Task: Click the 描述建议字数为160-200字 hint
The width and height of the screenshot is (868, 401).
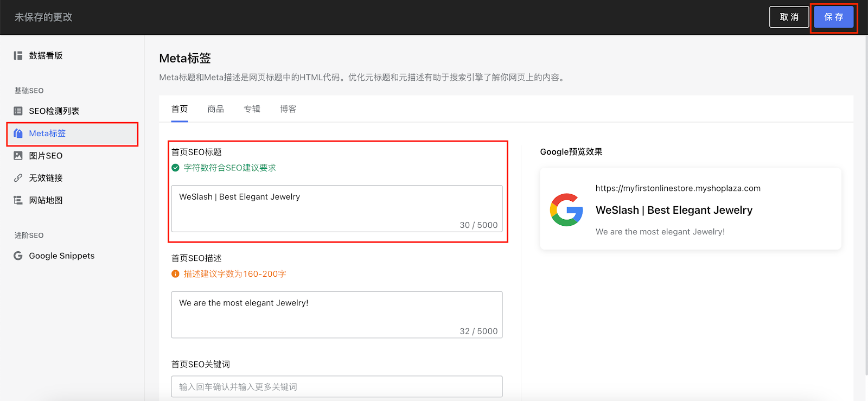Action: 235,274
